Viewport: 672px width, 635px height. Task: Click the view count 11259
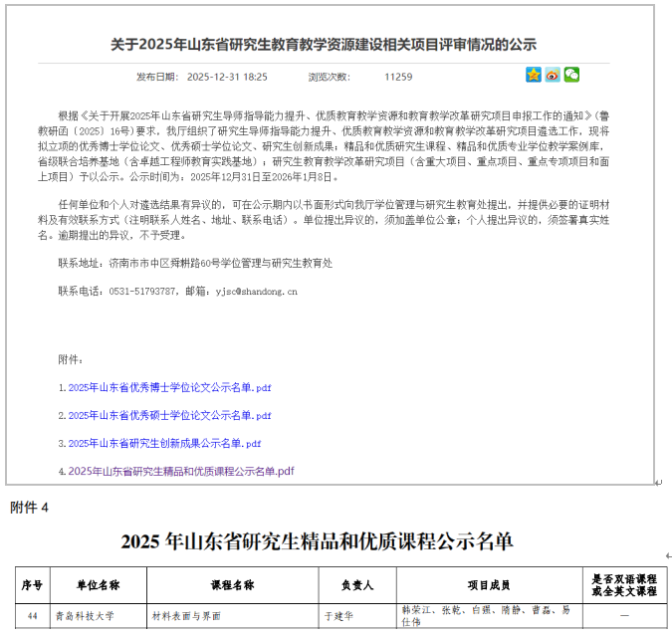(398, 77)
